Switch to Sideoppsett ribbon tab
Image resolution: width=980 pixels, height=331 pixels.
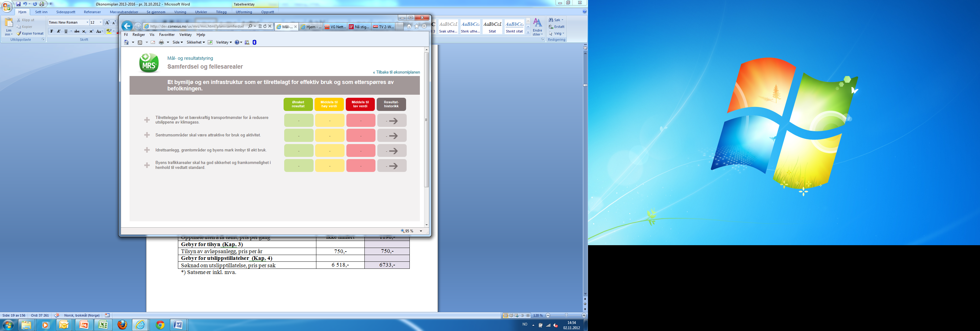point(66,12)
